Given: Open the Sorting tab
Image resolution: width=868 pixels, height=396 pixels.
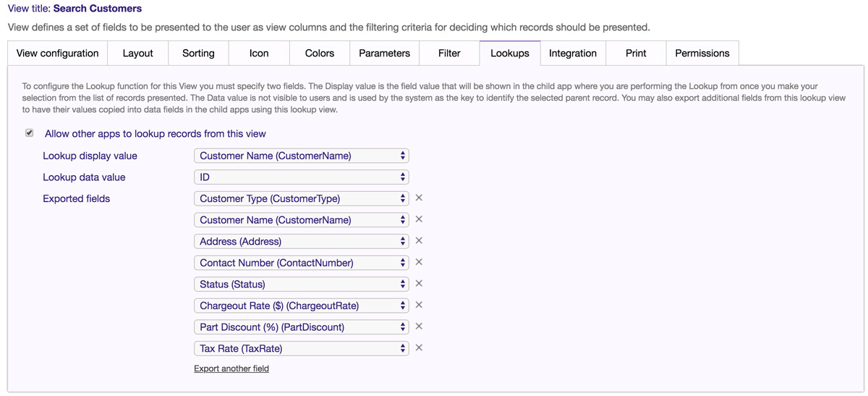Looking at the screenshot, I should [198, 53].
